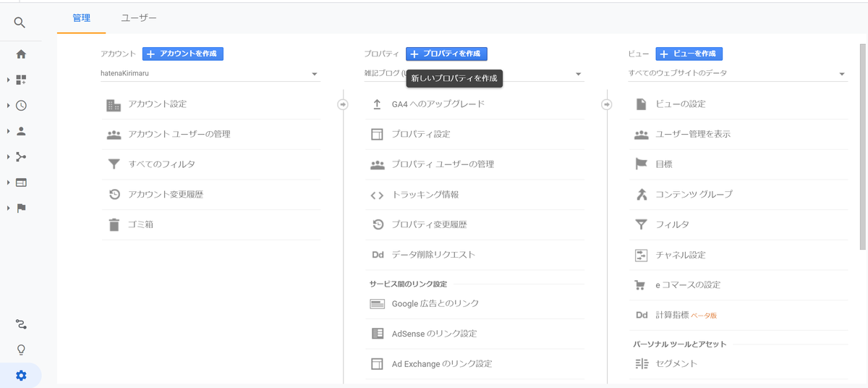Expand the Customization section arrow in the sidebar
The height and width of the screenshot is (388, 868).
coord(8,80)
